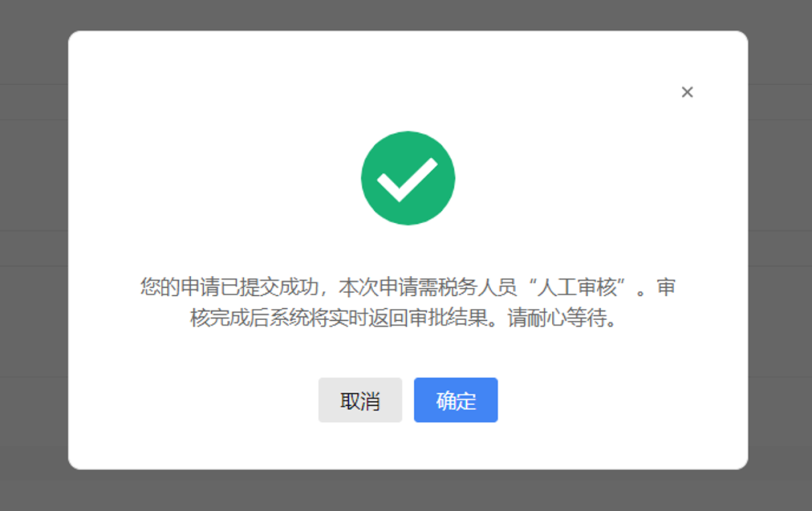The image size is (812, 511).
Task: Select the "人工审核" quoted text
Action: click(577, 287)
